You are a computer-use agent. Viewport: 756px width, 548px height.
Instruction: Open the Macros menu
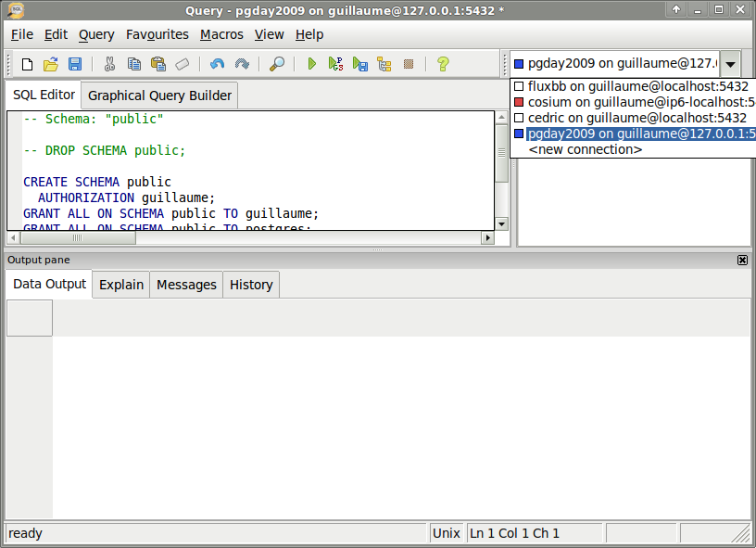[x=221, y=34]
